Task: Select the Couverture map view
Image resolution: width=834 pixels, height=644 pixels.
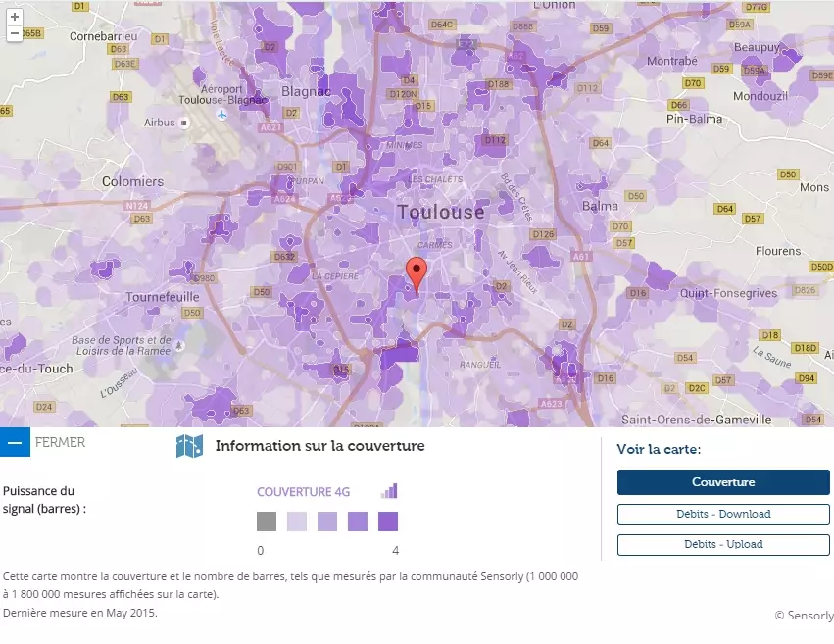Action: pos(723,482)
